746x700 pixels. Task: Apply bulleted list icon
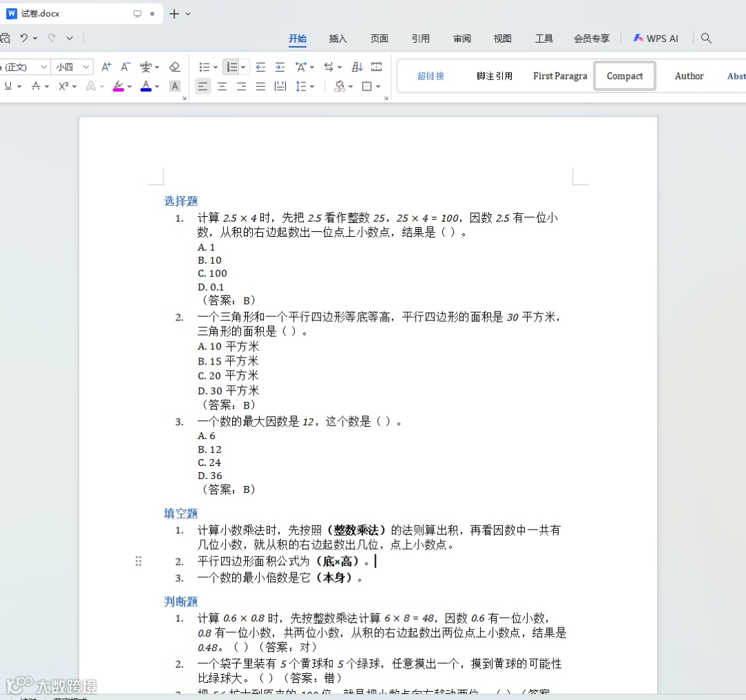(x=204, y=67)
